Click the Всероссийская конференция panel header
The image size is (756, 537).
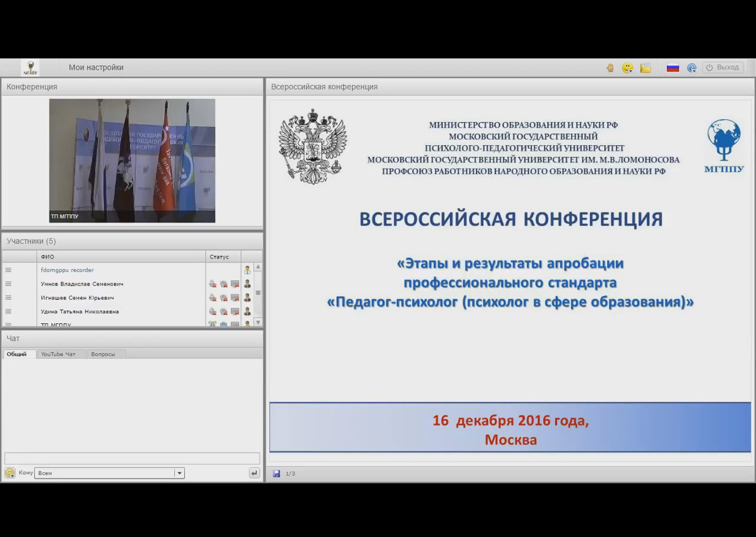coord(510,87)
